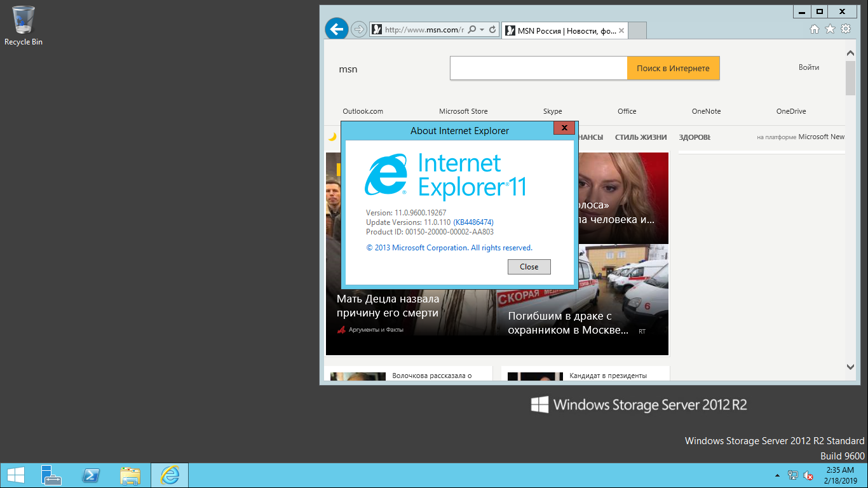Launch Windows PowerShell from the taskbar

pos(91,475)
